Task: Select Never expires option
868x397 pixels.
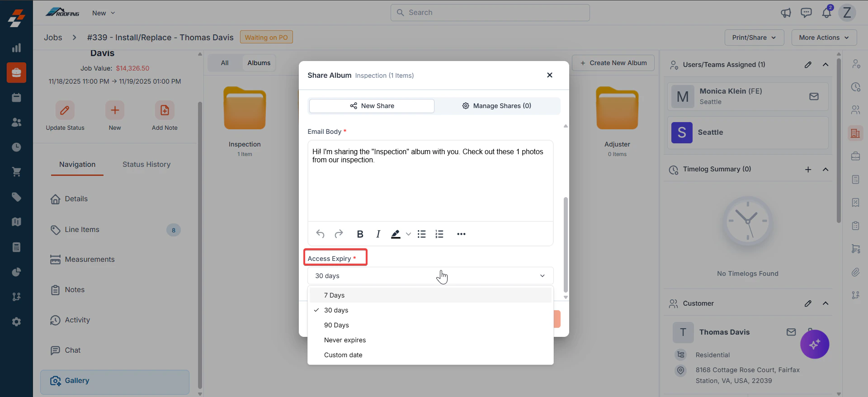Action: click(430, 340)
